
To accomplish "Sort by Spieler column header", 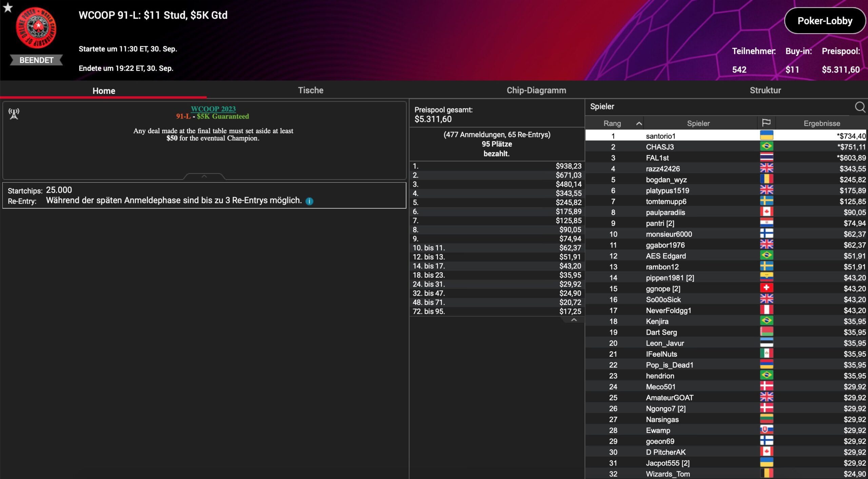I will (698, 123).
